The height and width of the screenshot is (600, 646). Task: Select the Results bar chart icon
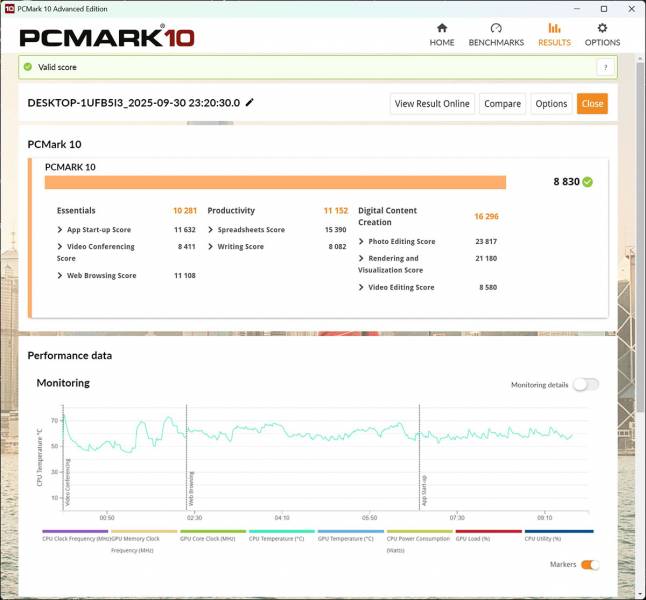coord(554,28)
